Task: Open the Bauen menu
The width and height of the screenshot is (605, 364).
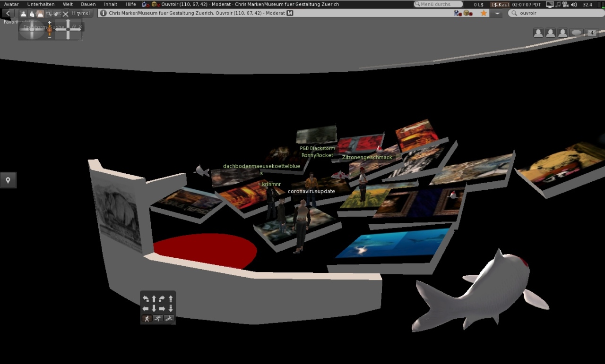Action: (x=88, y=4)
